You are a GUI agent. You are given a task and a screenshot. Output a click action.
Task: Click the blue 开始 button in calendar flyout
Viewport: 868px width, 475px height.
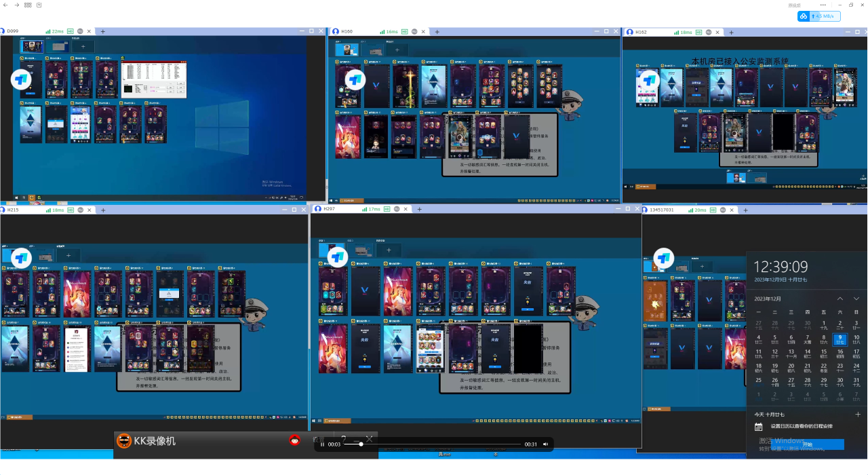tap(807, 444)
